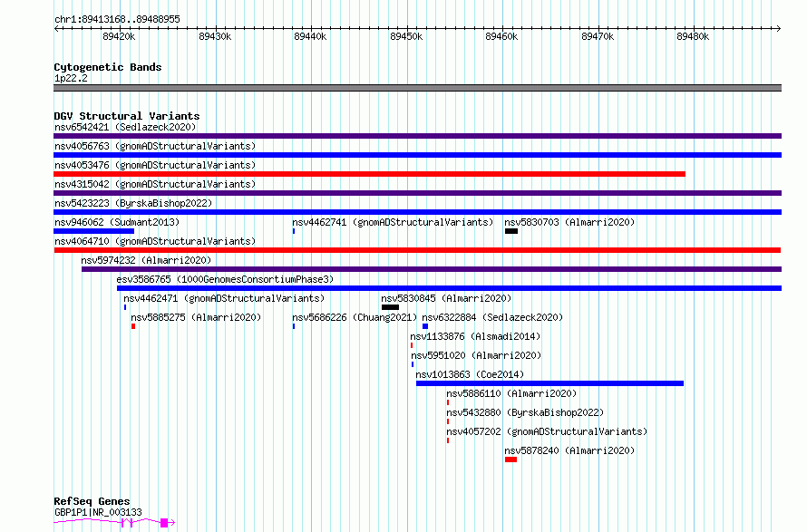The image size is (807, 532).
Task: Click the blue nsv5951020 marker
Action: 413,364
